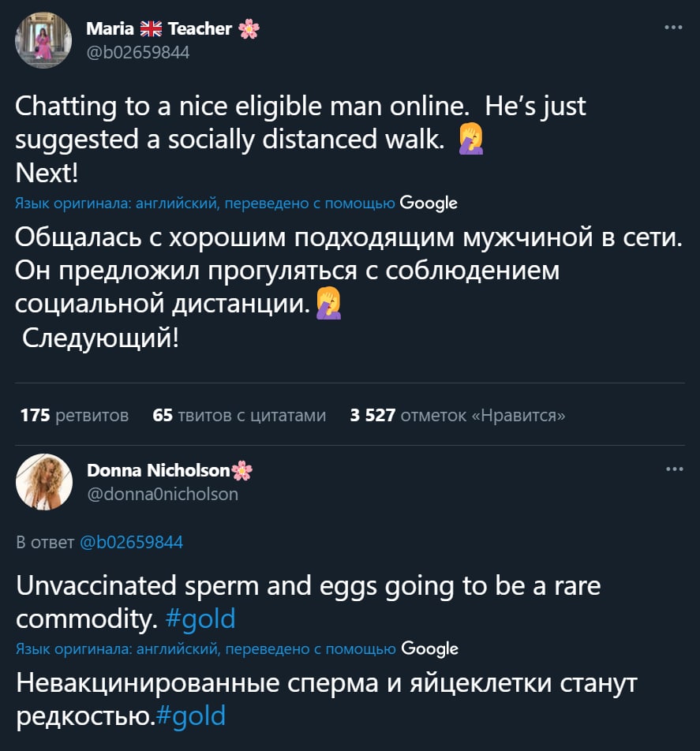Click the flower emoji next to Donna Nicholson

(x=242, y=471)
